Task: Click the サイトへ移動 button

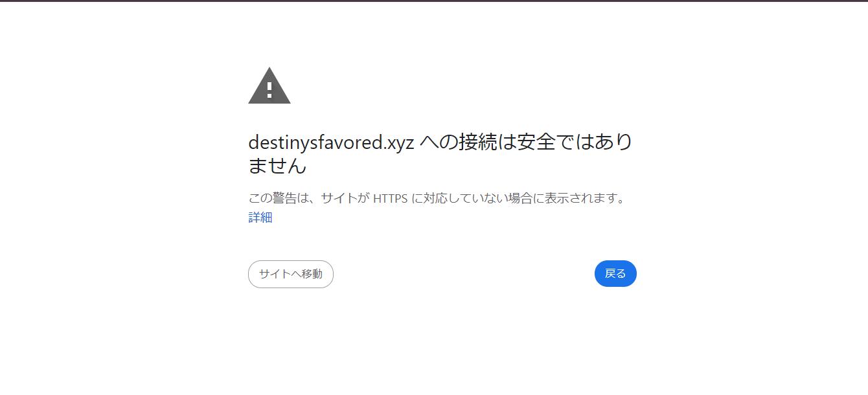Action: coord(291,274)
